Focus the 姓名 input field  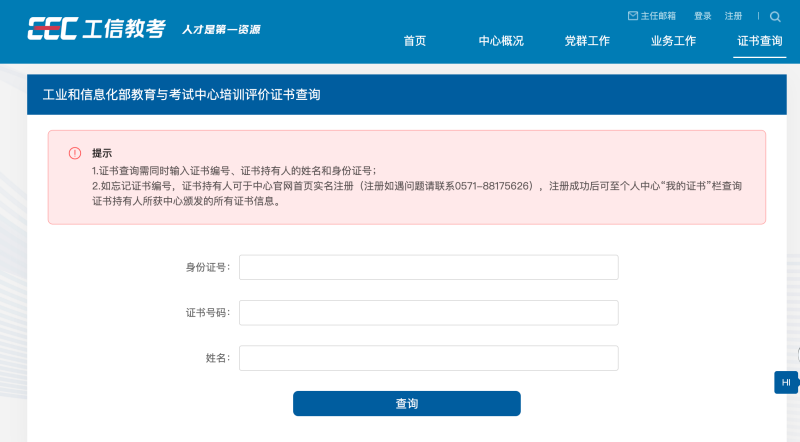429,358
